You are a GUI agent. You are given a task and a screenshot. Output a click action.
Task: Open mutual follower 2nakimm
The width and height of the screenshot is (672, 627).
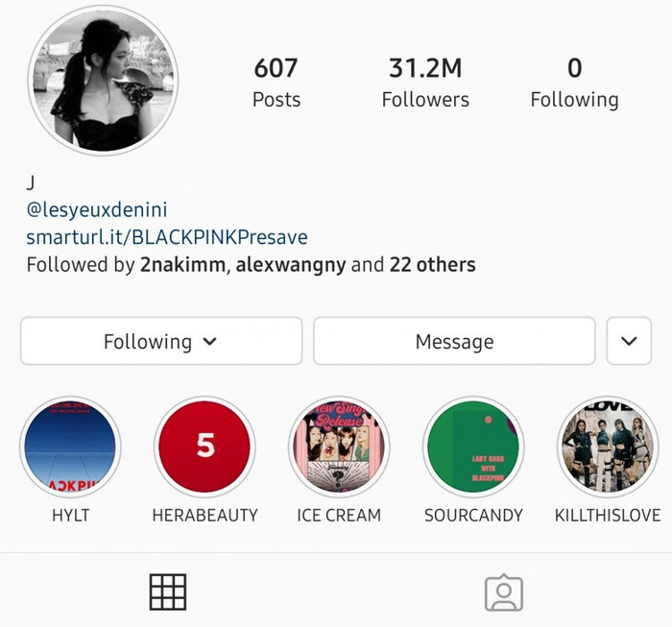[x=182, y=265]
